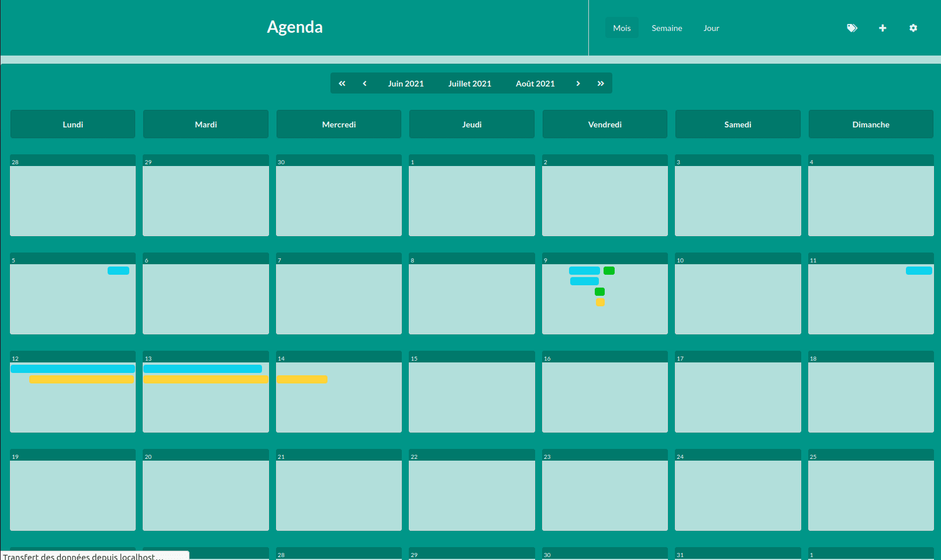Image resolution: width=941 pixels, height=560 pixels.
Task: Click the Vendredi column header
Action: (605, 124)
